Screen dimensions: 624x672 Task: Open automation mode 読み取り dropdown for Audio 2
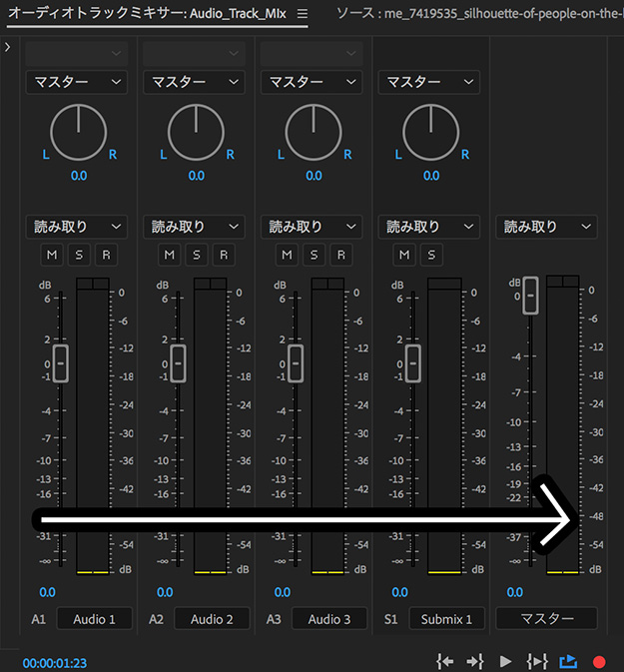click(194, 227)
